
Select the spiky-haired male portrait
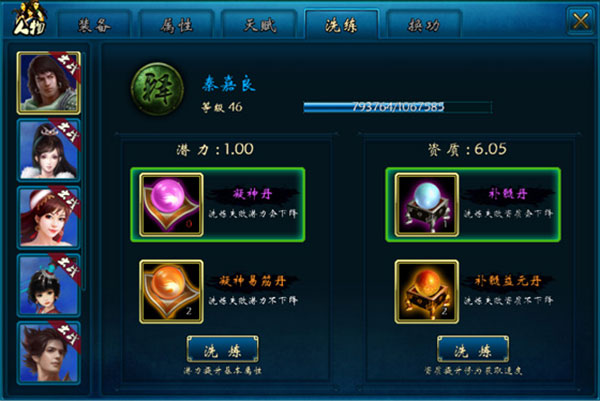(x=49, y=352)
